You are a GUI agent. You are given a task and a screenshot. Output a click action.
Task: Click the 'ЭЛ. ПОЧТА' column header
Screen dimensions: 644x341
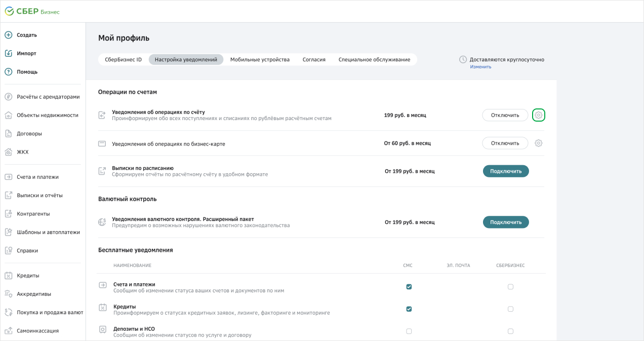(458, 266)
